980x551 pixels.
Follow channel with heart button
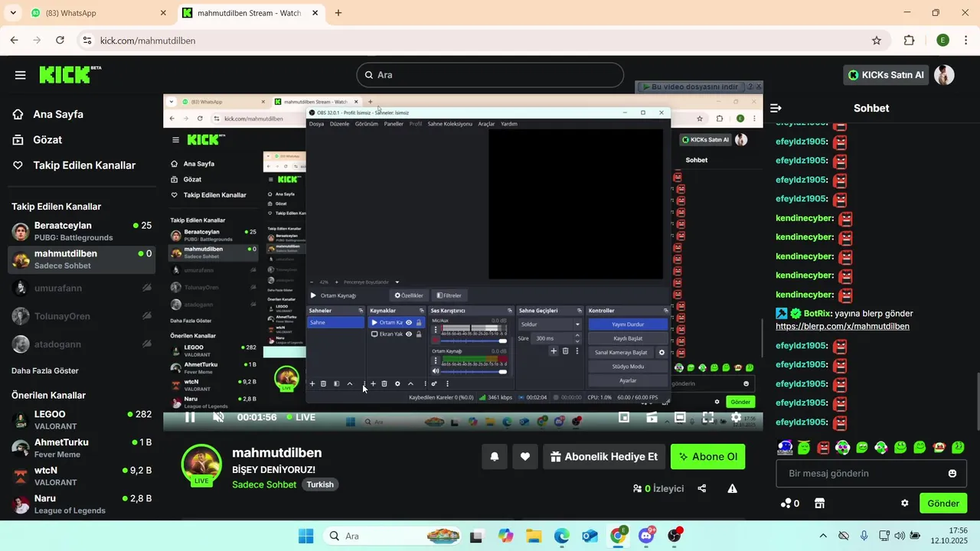(525, 457)
